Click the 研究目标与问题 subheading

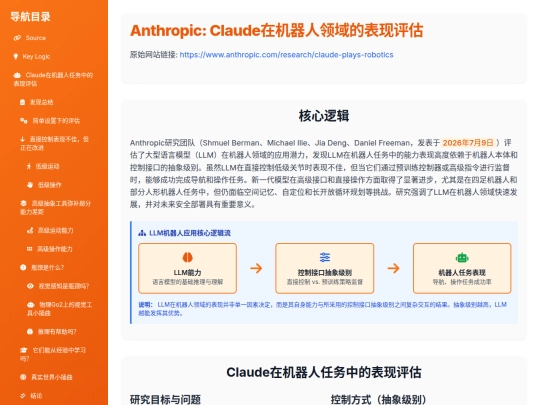click(165, 399)
